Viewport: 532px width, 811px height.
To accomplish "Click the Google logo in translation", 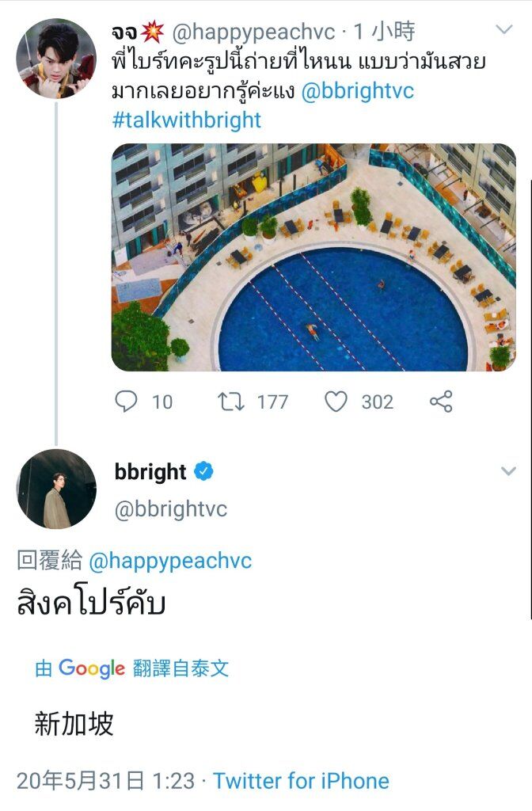I will click(x=92, y=668).
